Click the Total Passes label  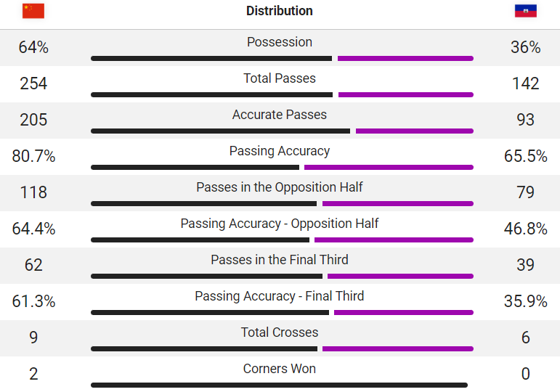pos(280,78)
